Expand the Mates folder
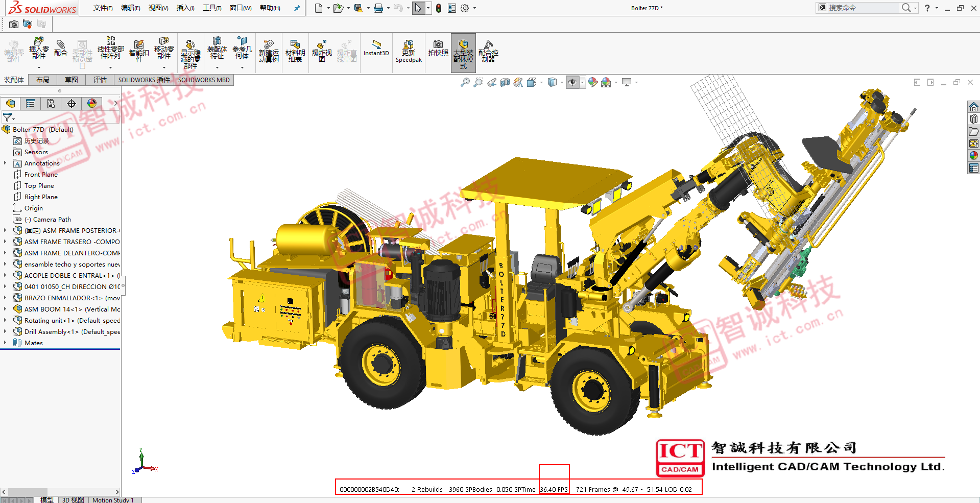This screenshot has height=503, width=980. 5,343
